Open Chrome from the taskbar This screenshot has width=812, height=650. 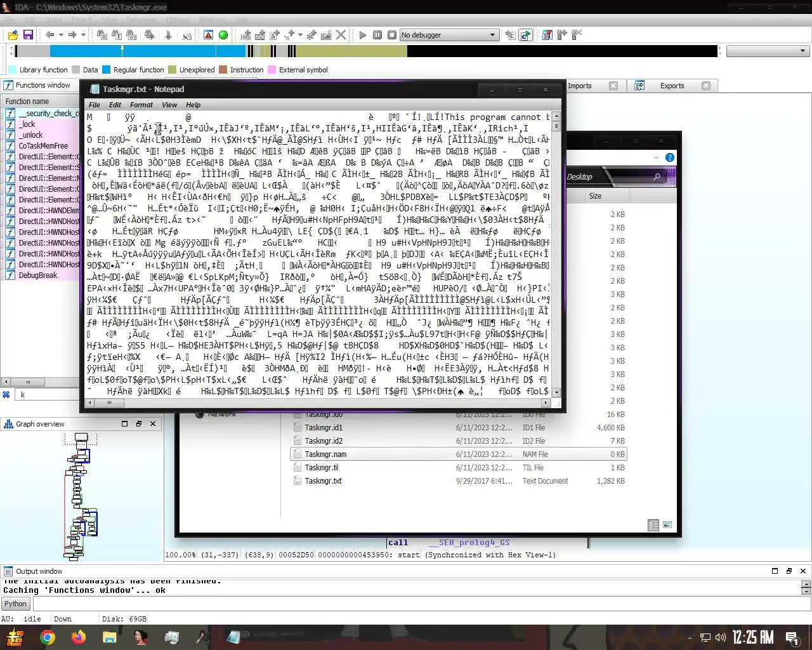point(48,637)
